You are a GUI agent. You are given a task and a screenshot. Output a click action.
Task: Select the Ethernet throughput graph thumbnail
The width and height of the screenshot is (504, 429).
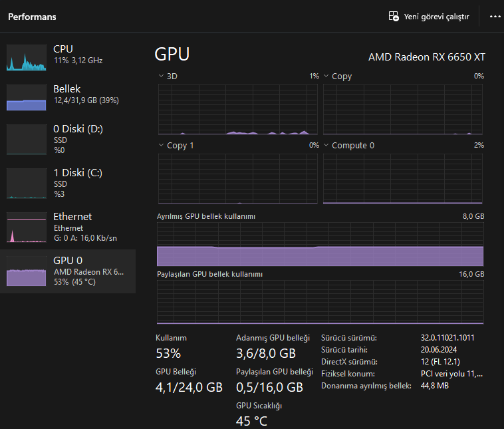coord(27,227)
